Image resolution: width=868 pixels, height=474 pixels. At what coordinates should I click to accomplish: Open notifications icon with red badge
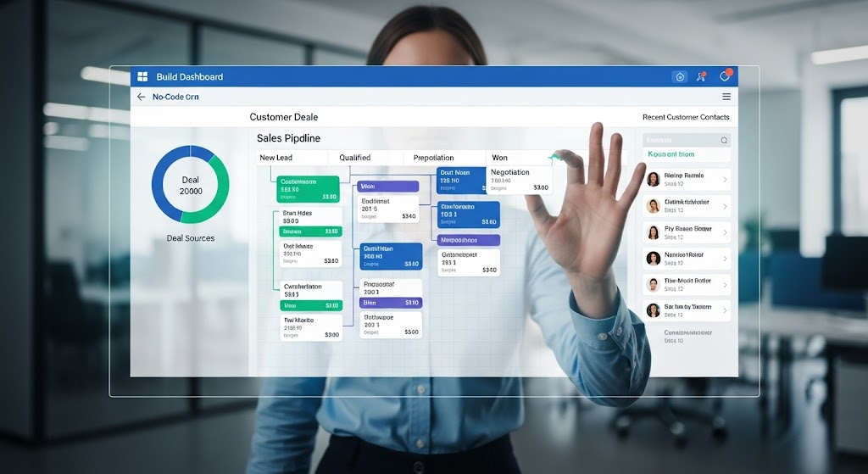[726, 75]
